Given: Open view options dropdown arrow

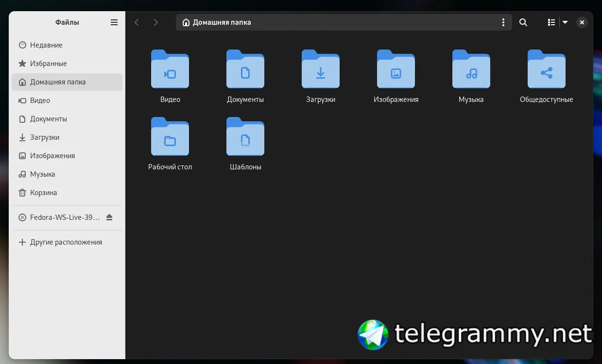Looking at the screenshot, I should click(565, 22).
